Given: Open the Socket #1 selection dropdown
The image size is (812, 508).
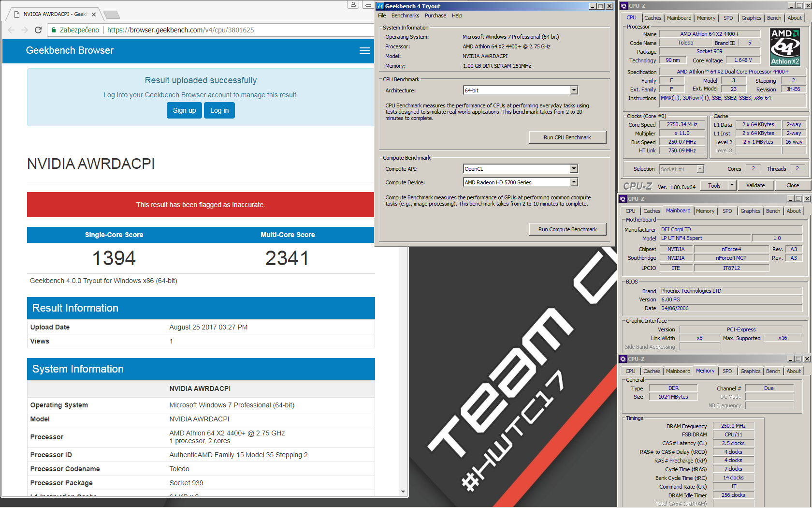Looking at the screenshot, I should 700,169.
